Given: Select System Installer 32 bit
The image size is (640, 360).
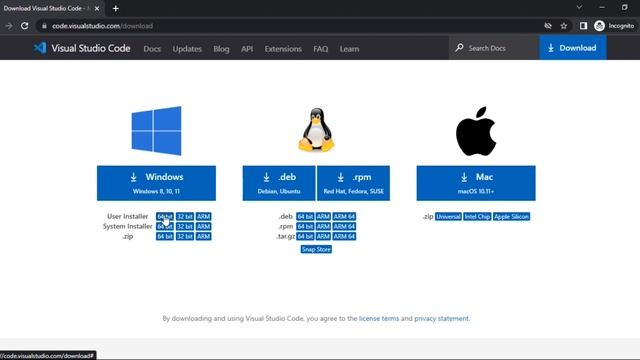Looking at the screenshot, I should (x=184, y=226).
